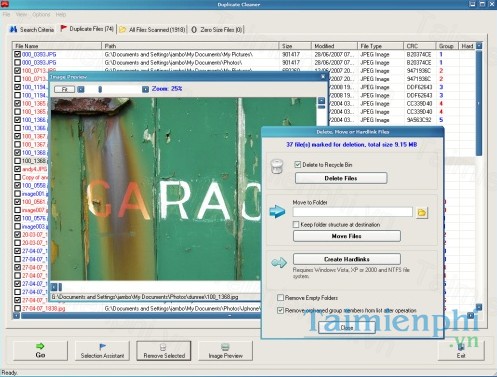The height and width of the screenshot is (377, 497).
Task: Click the Move Files button
Action: pos(347,236)
